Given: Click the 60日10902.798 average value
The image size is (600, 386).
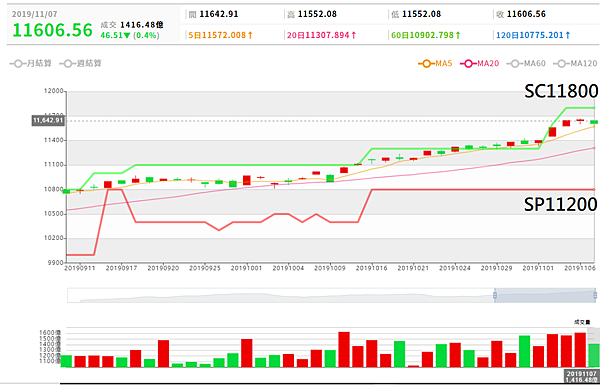Looking at the screenshot, I should pos(426,35).
